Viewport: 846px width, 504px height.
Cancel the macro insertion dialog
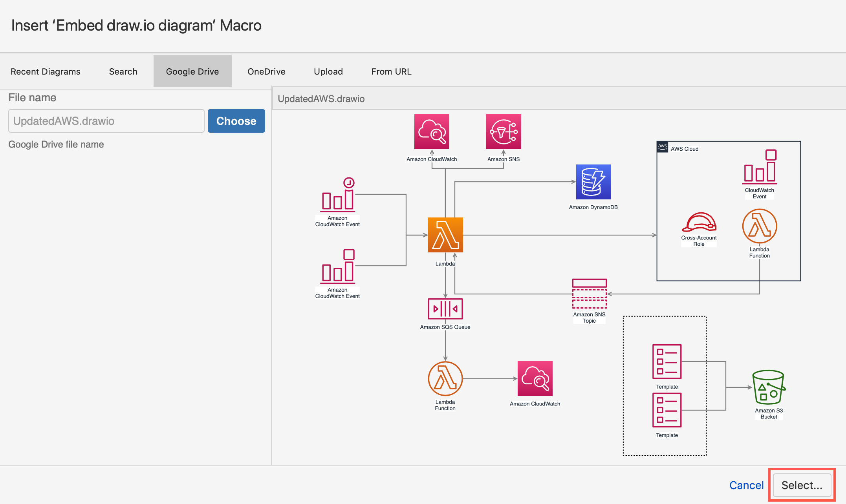point(746,485)
